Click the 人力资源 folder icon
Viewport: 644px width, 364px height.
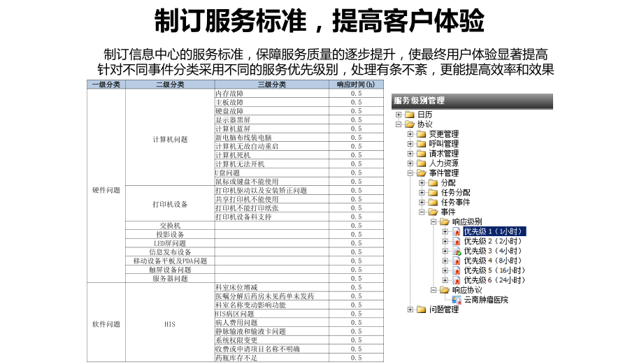[421, 163]
